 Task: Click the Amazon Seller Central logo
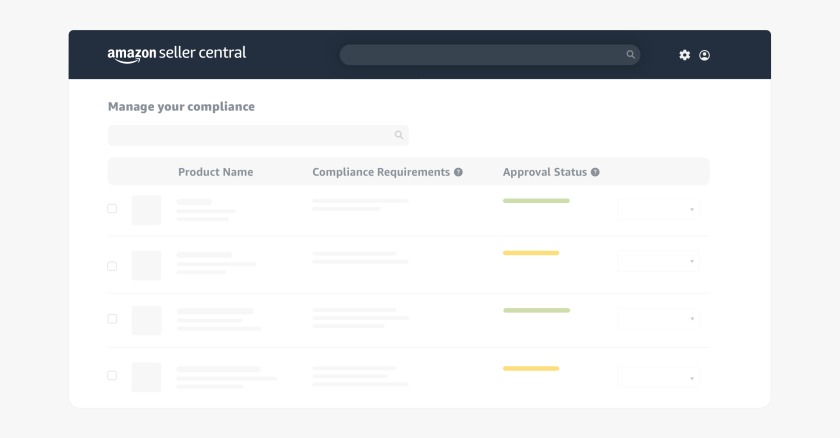tap(176, 54)
